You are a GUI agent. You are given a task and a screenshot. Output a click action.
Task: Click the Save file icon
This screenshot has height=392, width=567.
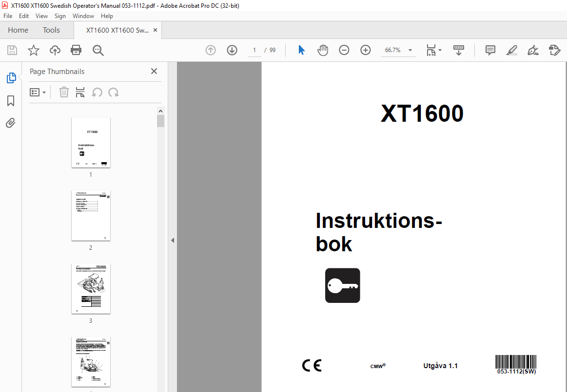click(x=12, y=50)
